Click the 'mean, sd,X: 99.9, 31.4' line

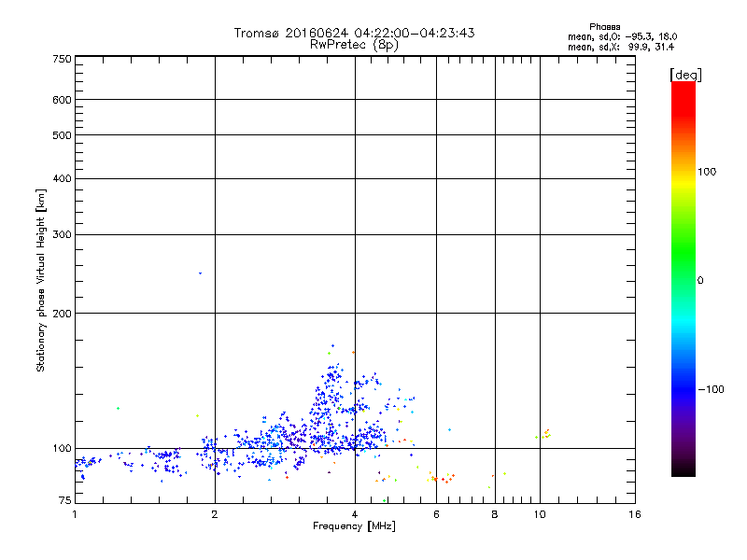point(621,47)
